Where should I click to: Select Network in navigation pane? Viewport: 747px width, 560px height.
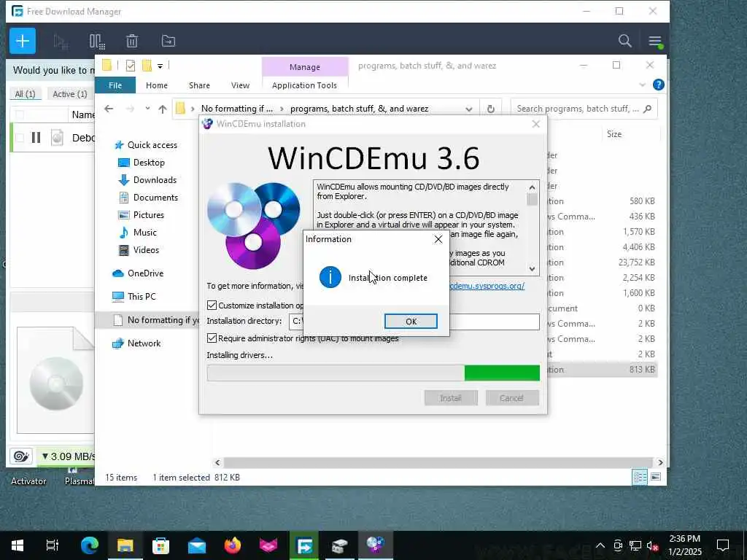[144, 343]
